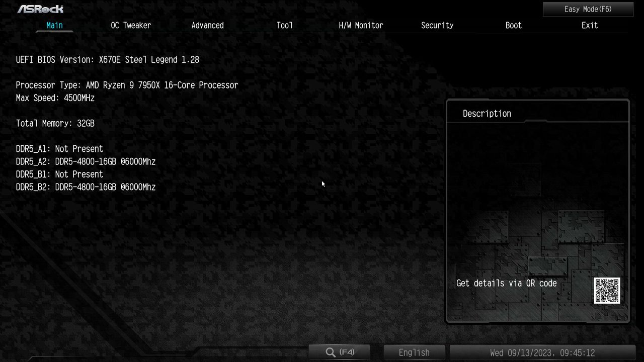Open the Advanced tab
Image resolution: width=644 pixels, height=362 pixels.
point(207,25)
